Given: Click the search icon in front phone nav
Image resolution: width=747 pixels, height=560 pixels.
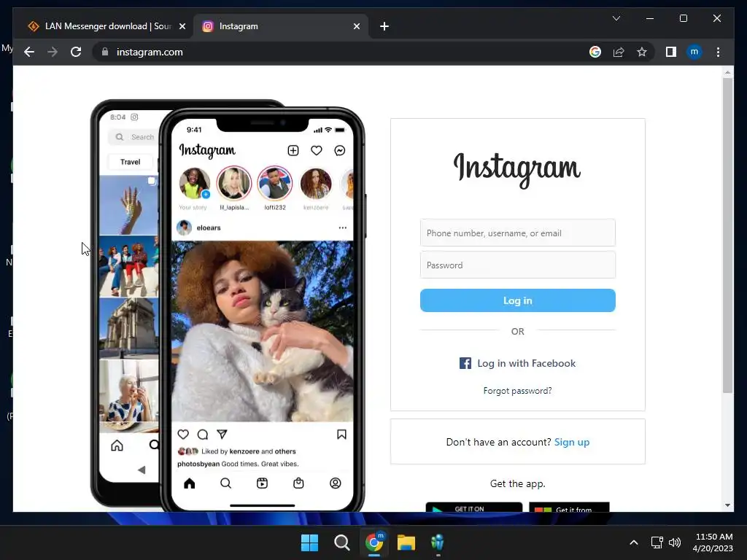Looking at the screenshot, I should pos(226,483).
